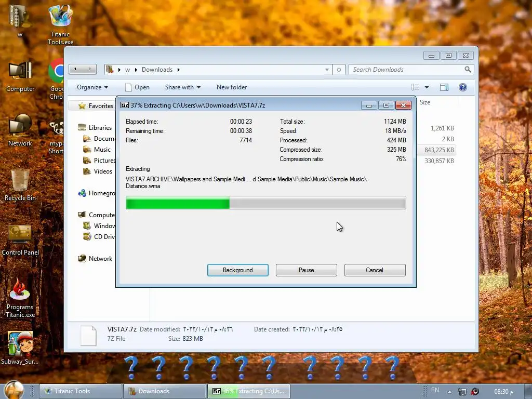
Task: Click the EN language indicator
Action: pos(435,390)
